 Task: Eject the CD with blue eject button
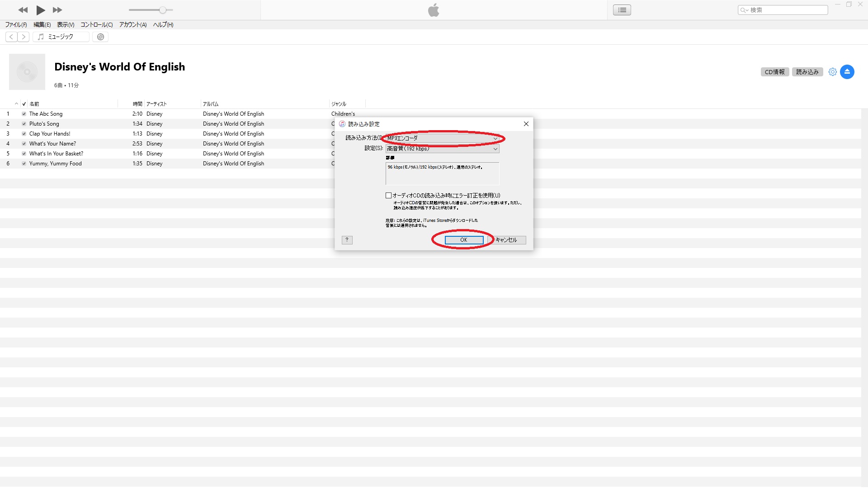pos(847,72)
